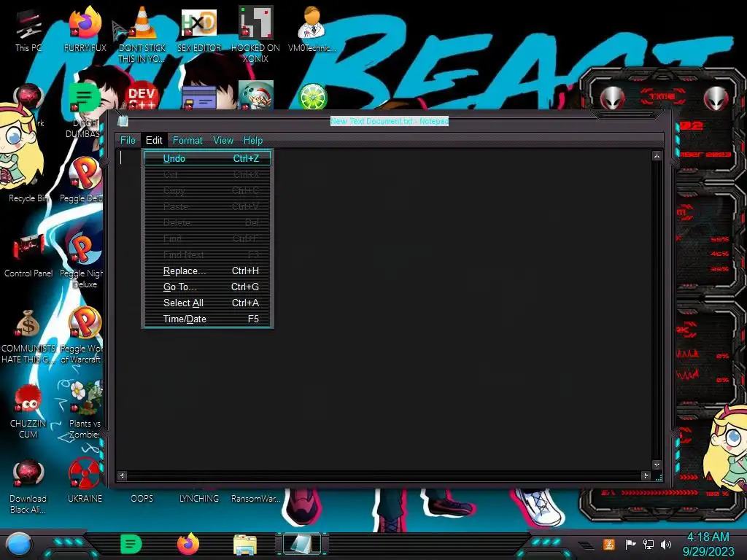
Task: Open HOOKED ON XONIX desktop icon
Action: 255,34
